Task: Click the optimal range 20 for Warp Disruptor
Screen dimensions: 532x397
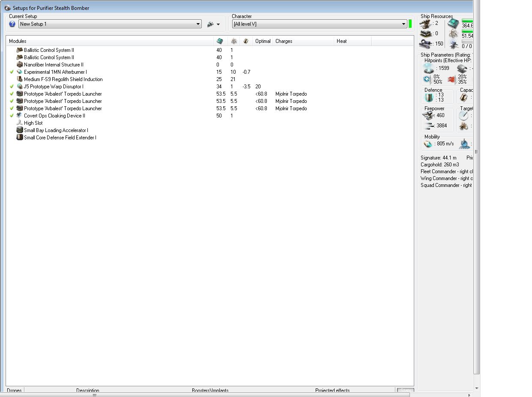Action: click(x=258, y=87)
